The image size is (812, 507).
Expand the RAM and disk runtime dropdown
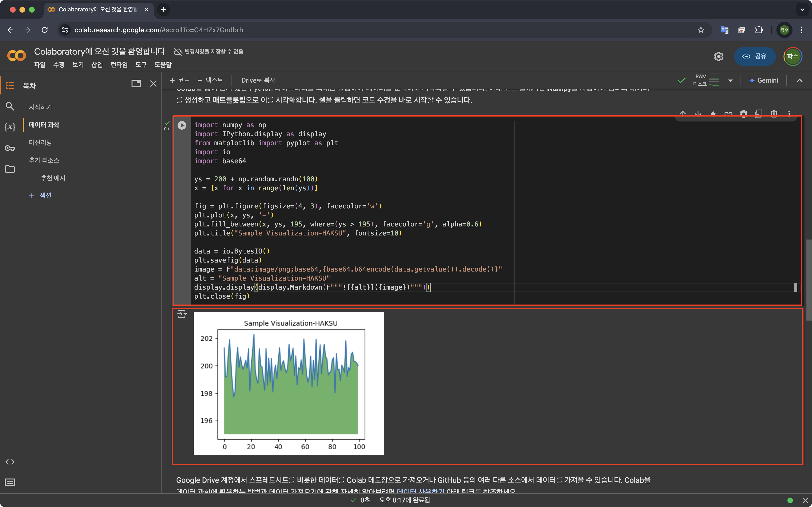pyautogui.click(x=730, y=80)
